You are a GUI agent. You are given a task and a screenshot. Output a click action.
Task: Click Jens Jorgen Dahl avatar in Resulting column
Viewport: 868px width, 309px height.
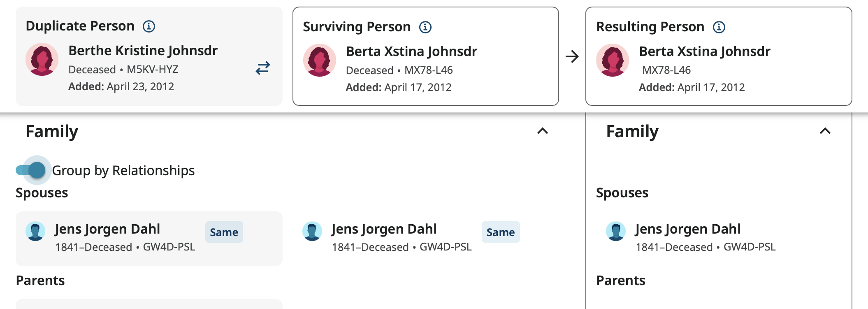pos(616,232)
